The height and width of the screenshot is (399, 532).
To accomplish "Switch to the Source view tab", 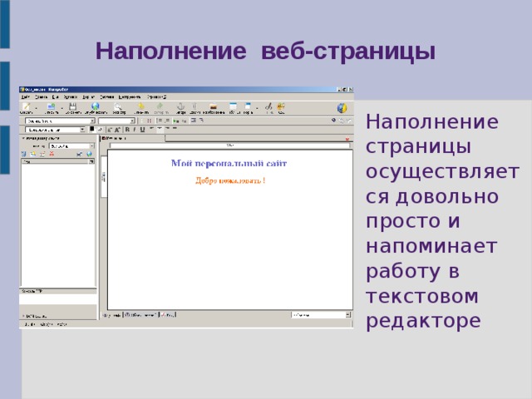I will pyautogui.click(x=168, y=315).
